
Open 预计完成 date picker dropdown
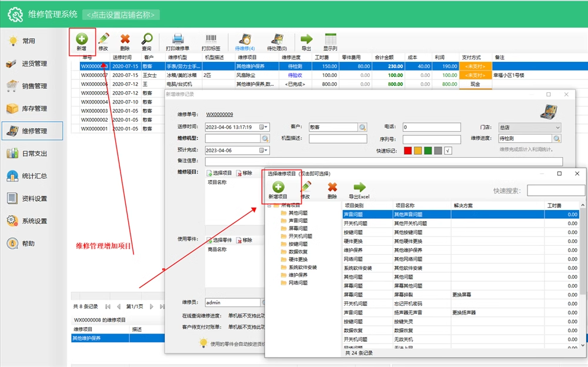[264, 151]
